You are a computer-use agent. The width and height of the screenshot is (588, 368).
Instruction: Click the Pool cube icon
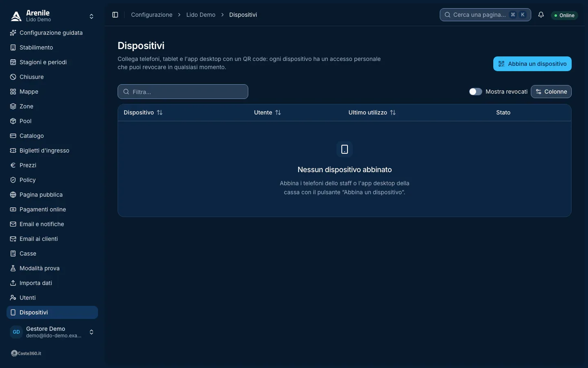(13, 121)
